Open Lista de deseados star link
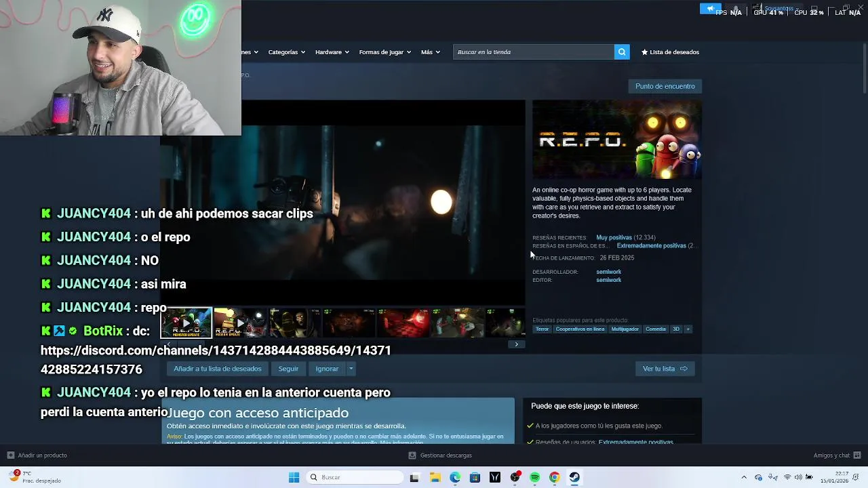This screenshot has width=868, height=488. point(670,52)
